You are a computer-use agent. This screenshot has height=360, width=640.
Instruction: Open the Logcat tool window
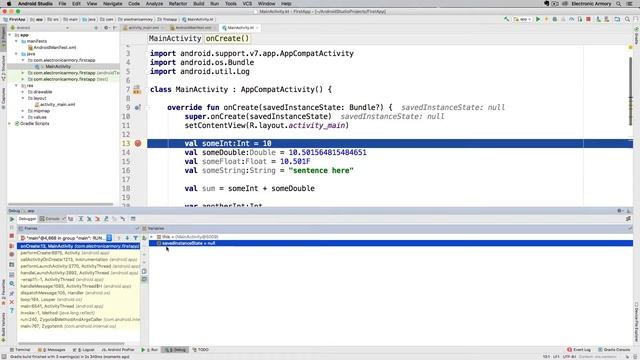click(84, 350)
